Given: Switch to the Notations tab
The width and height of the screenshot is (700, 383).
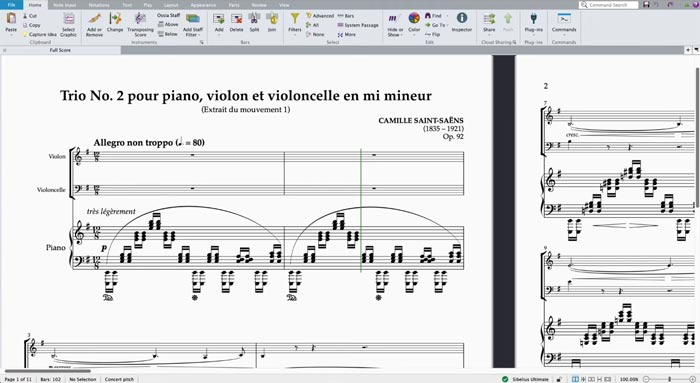Looking at the screenshot, I should 99,5.
